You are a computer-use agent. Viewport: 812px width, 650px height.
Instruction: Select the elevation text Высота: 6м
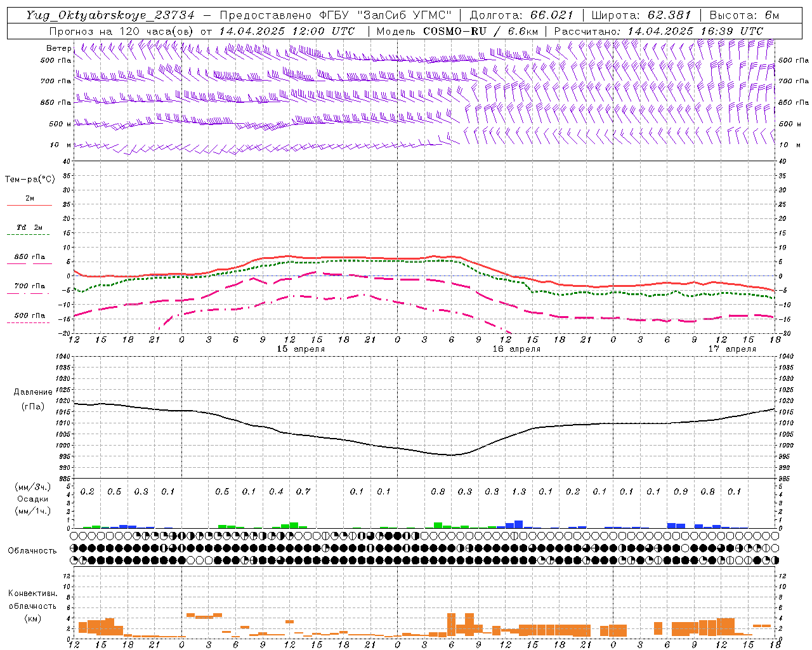[744, 15]
